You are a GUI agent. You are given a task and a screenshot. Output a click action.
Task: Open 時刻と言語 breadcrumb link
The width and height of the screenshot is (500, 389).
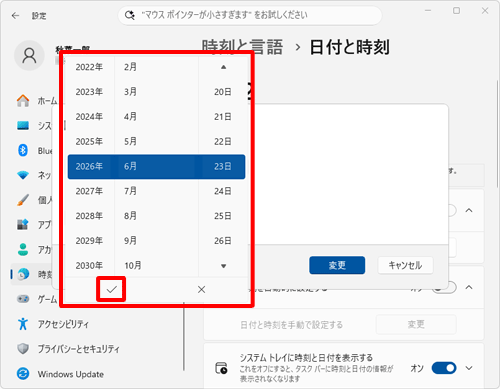click(242, 47)
